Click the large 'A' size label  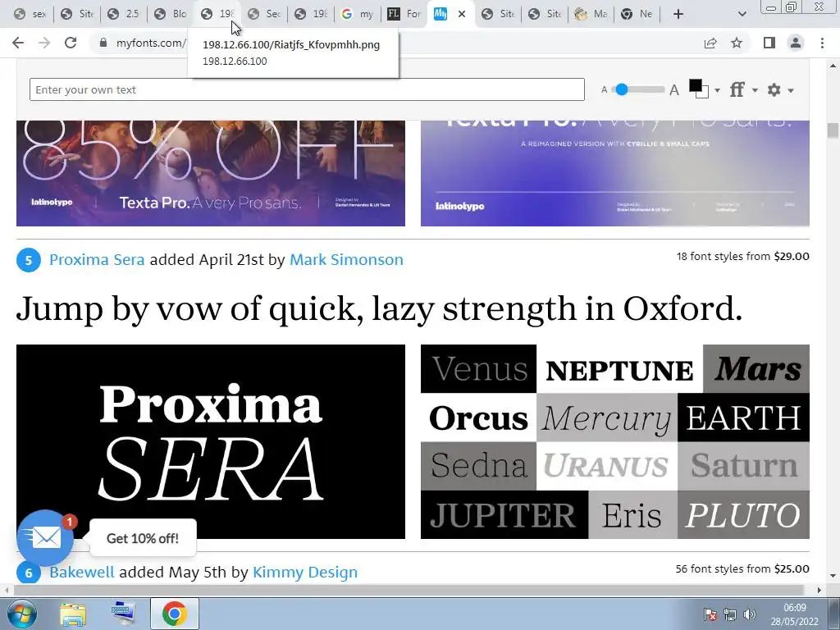point(674,90)
